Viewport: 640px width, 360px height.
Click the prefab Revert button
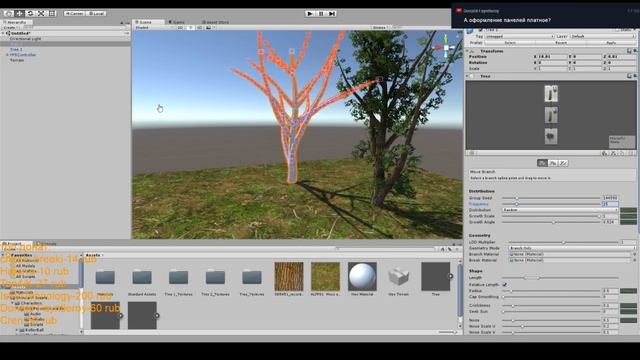pyautogui.click(x=561, y=42)
